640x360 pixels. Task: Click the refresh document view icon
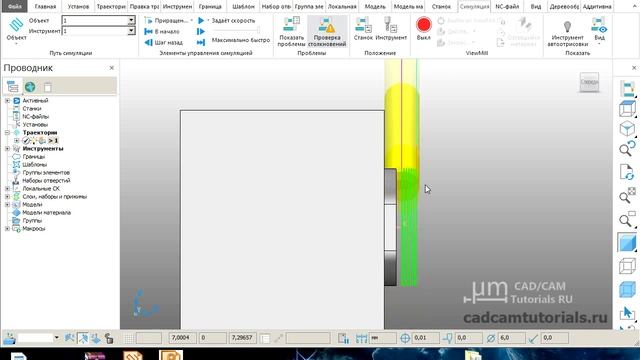pos(627,172)
